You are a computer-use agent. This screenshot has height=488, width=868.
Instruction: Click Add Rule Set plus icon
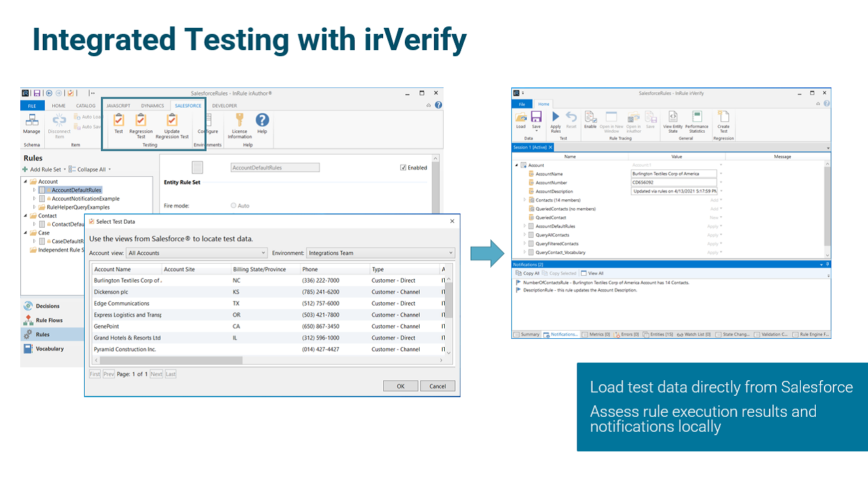(25, 169)
